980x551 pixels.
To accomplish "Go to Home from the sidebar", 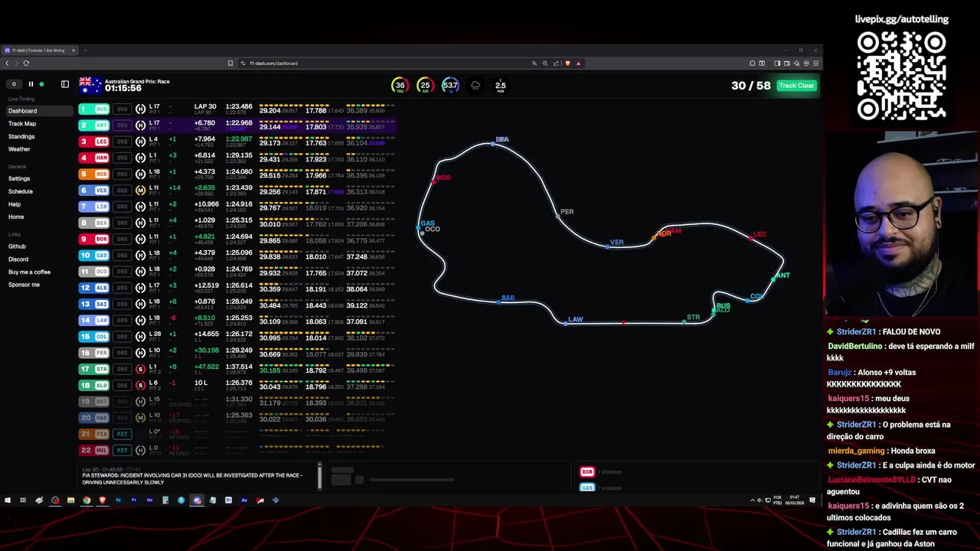I will (16, 217).
